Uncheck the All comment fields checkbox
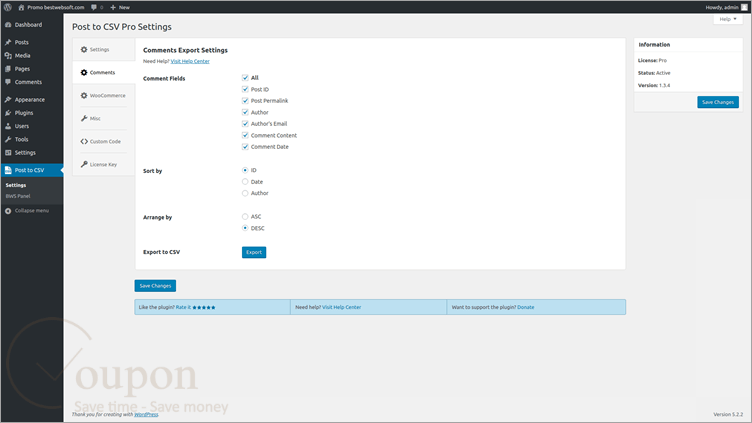Viewport: 752px width, 423px height. 245,78
